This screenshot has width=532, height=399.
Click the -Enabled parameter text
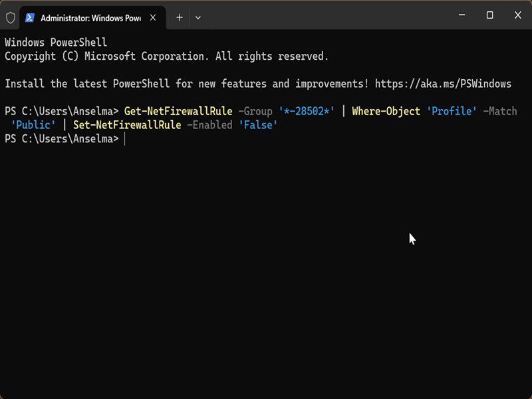point(209,125)
